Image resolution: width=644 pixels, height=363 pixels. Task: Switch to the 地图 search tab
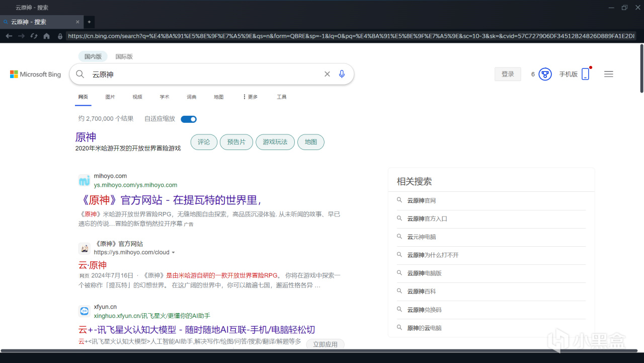click(219, 97)
